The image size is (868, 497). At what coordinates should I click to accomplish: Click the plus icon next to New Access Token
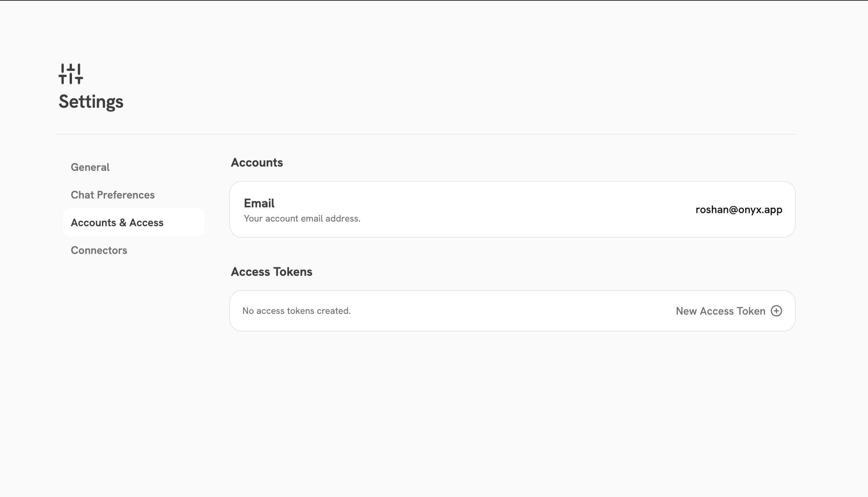[x=777, y=310]
